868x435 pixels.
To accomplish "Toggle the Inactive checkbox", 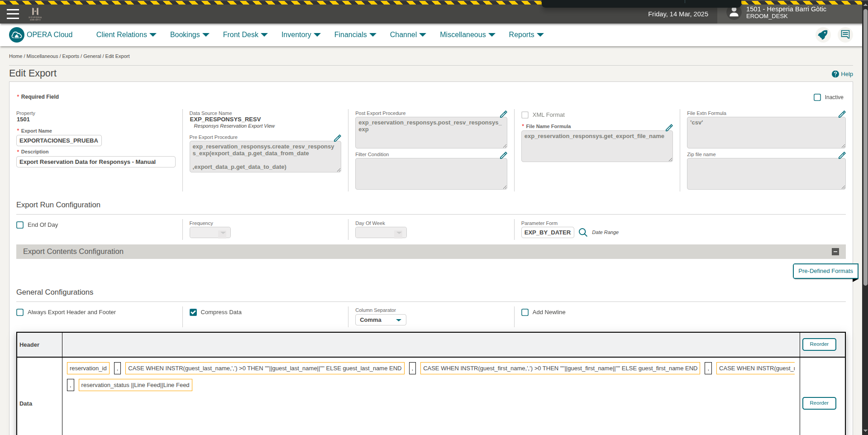I will click(x=817, y=97).
